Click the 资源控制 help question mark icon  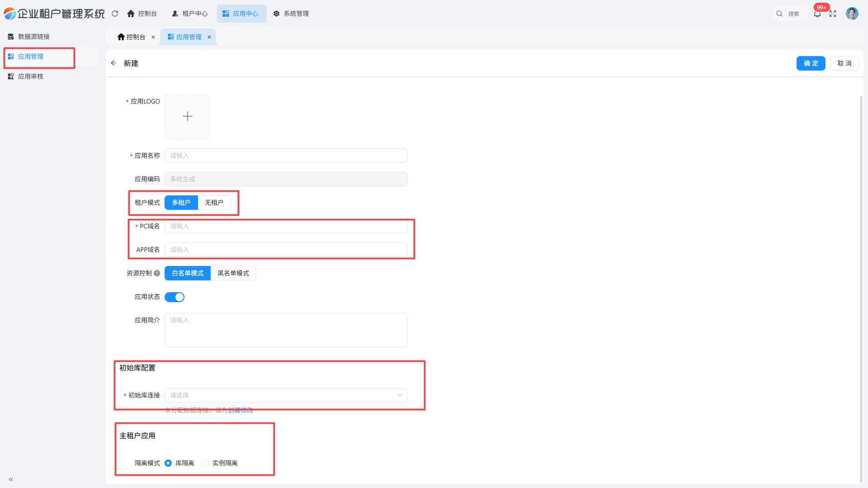157,273
